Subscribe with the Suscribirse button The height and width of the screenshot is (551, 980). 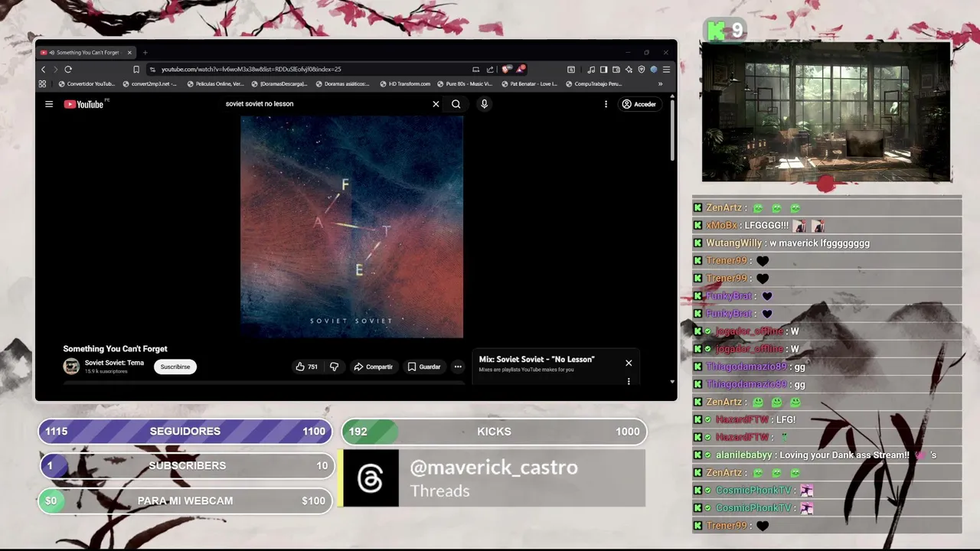(x=175, y=367)
